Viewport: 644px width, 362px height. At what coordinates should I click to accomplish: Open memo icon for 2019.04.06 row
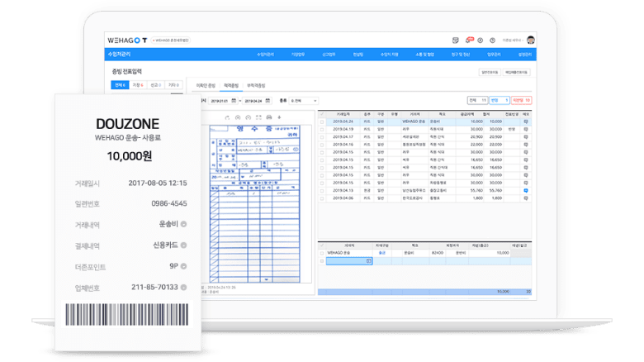526,198
